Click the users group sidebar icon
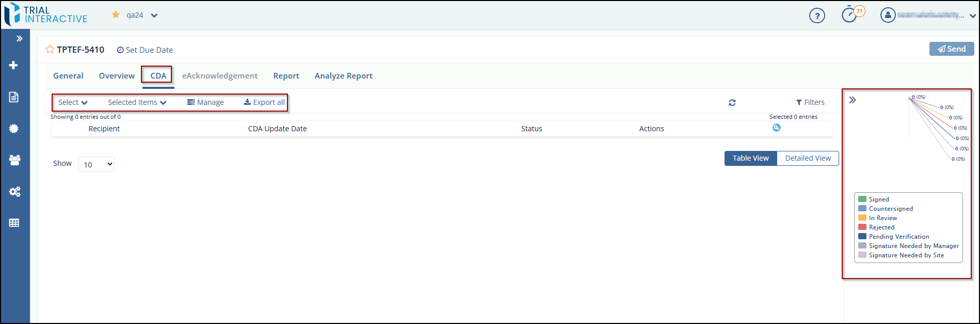This screenshot has width=980, height=324. 14,160
